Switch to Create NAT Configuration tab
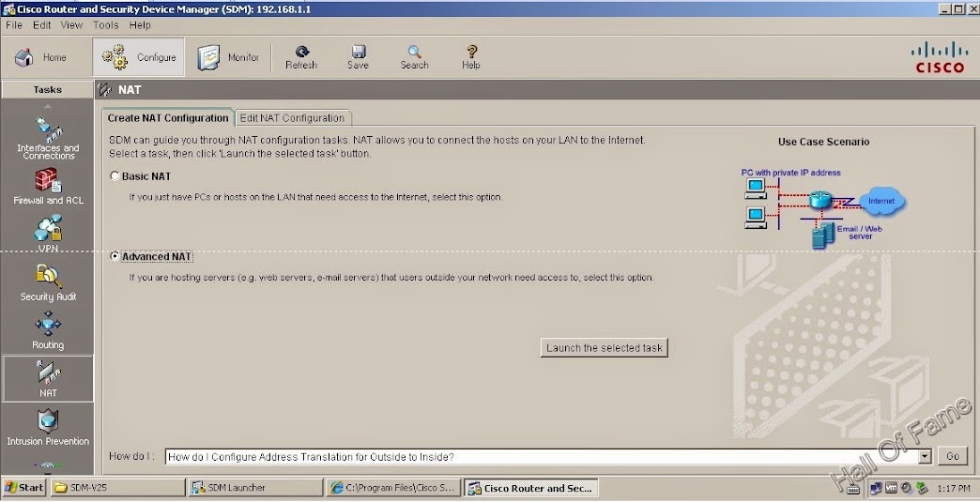This screenshot has height=502, width=980. click(x=167, y=118)
